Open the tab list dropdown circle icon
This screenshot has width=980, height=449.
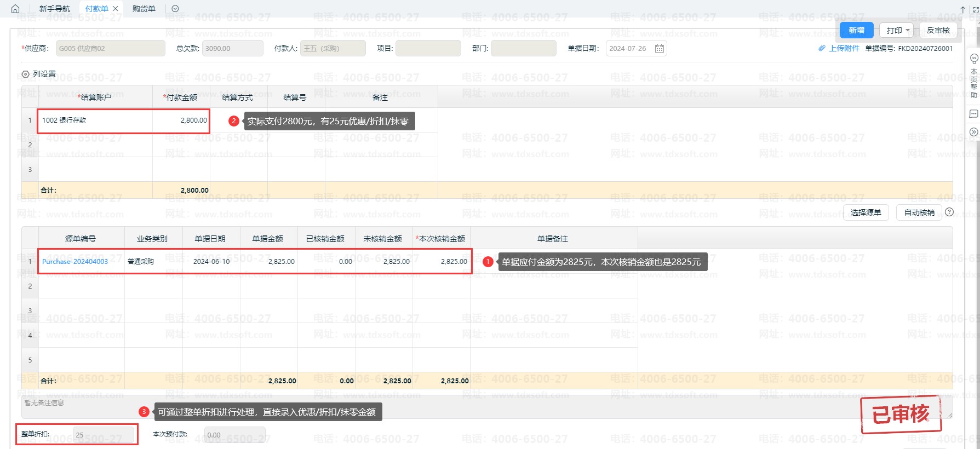click(175, 9)
